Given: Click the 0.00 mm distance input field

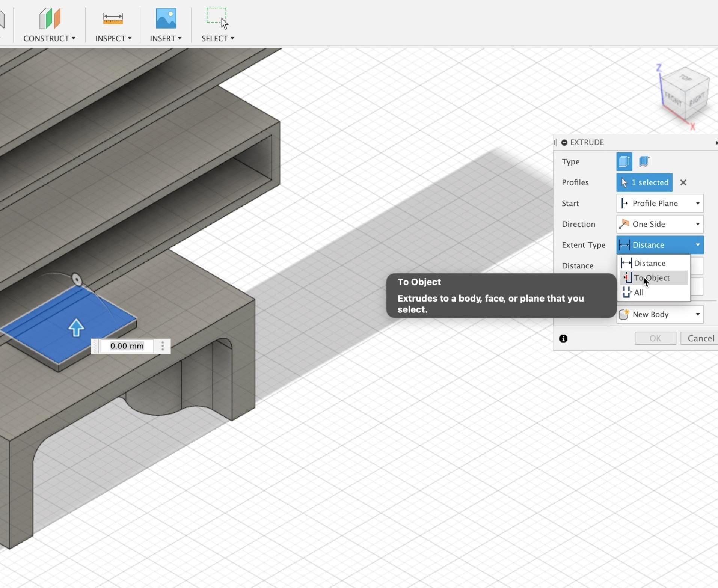Looking at the screenshot, I should [127, 346].
